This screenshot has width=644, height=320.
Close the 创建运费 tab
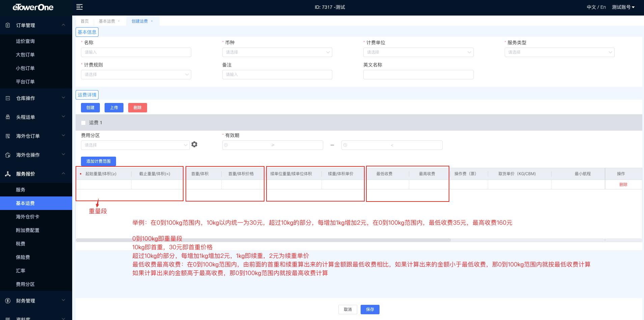click(x=152, y=21)
